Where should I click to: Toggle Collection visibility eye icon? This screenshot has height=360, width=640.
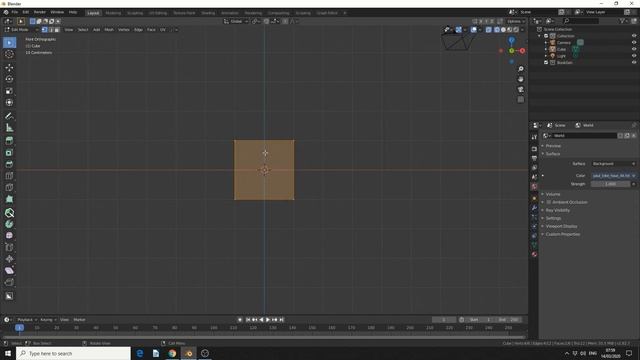(634, 36)
